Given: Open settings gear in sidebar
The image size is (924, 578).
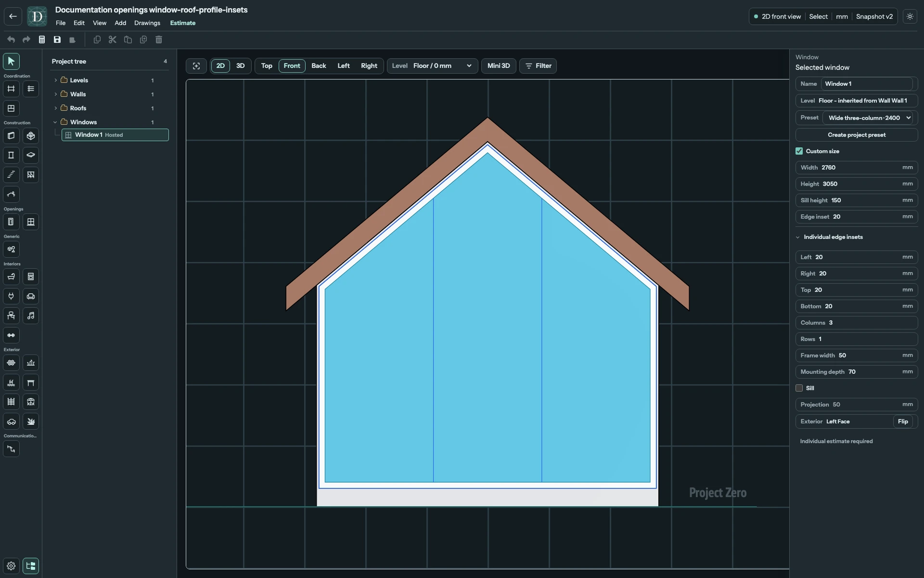Looking at the screenshot, I should (x=11, y=566).
